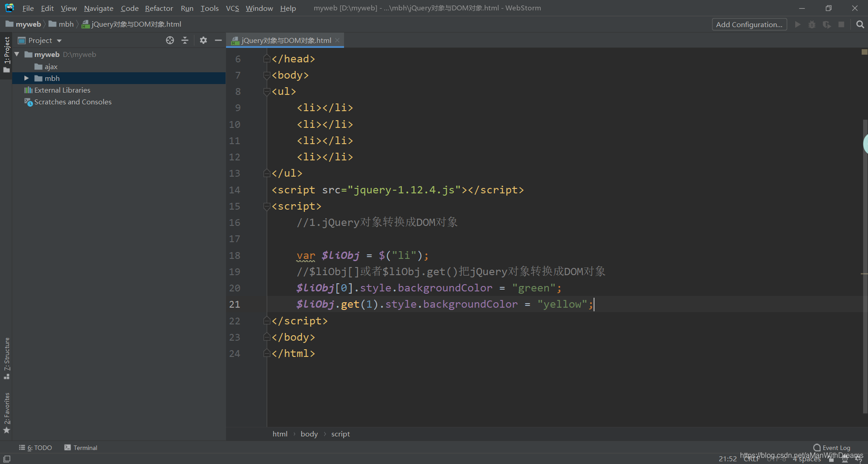This screenshot has height=464, width=868.
Task: Click myweb in the navigation bar
Action: pos(24,24)
